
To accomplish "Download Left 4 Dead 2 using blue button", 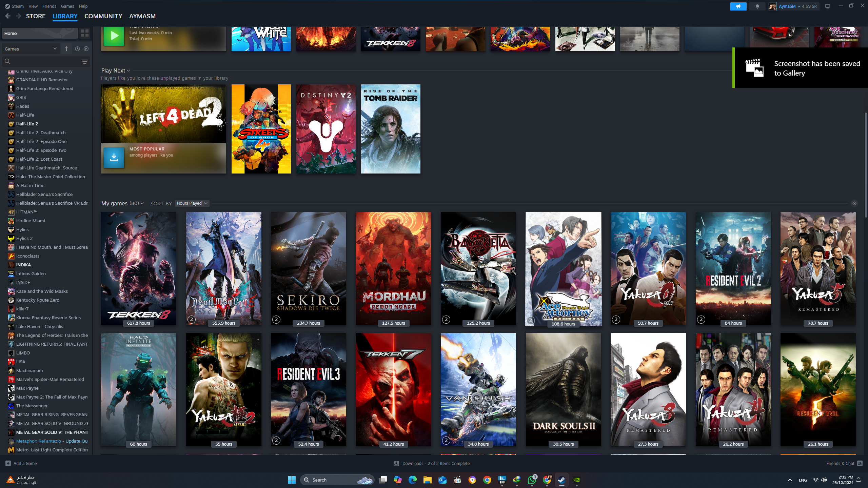I will (114, 158).
